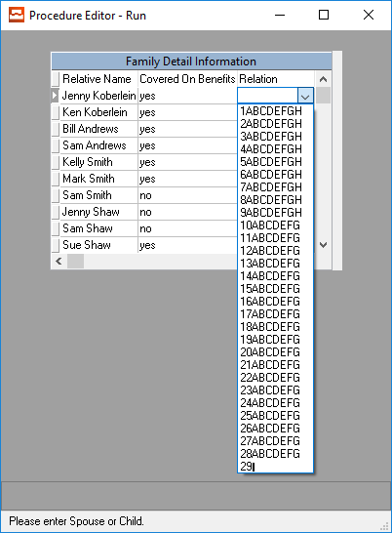Choose entry 22ABCDEFG
Viewport: 392px width, 533px height.
pos(275,378)
